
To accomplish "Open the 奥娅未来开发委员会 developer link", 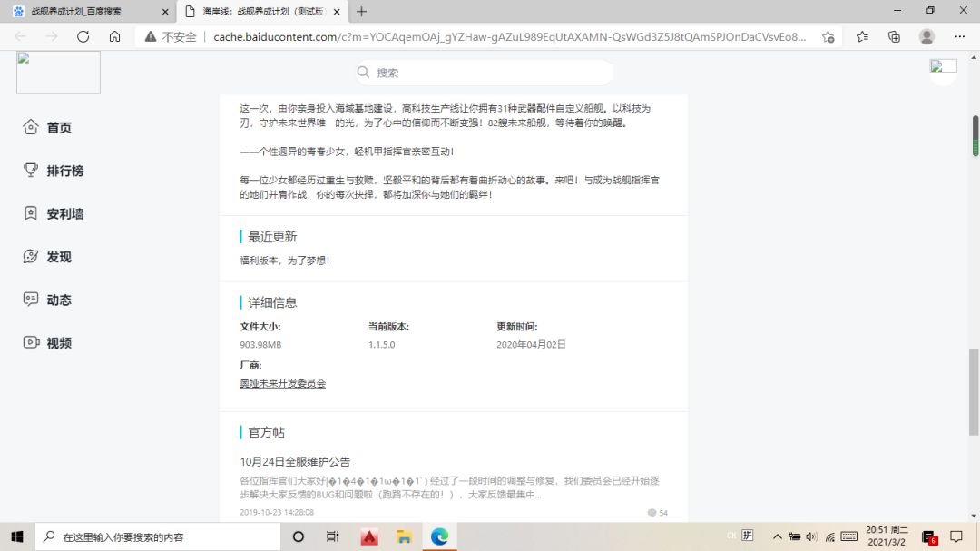I will [282, 383].
